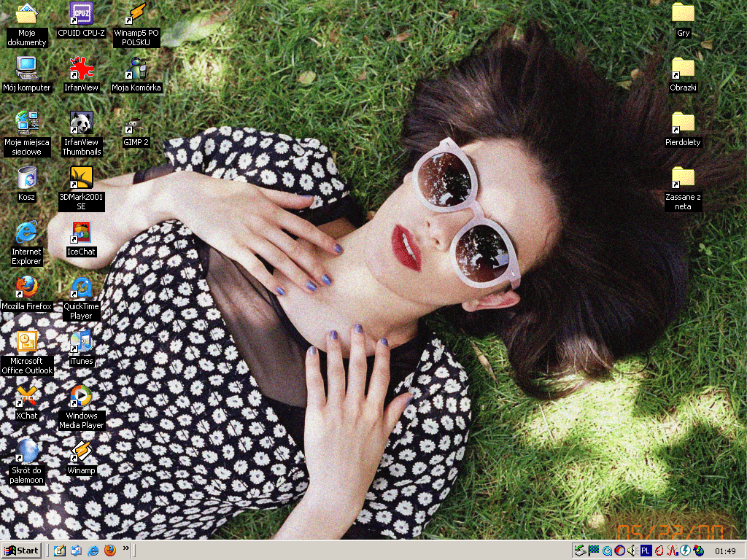
Task: Open the Microsoft Office Outlook icon
Action: tap(27, 343)
